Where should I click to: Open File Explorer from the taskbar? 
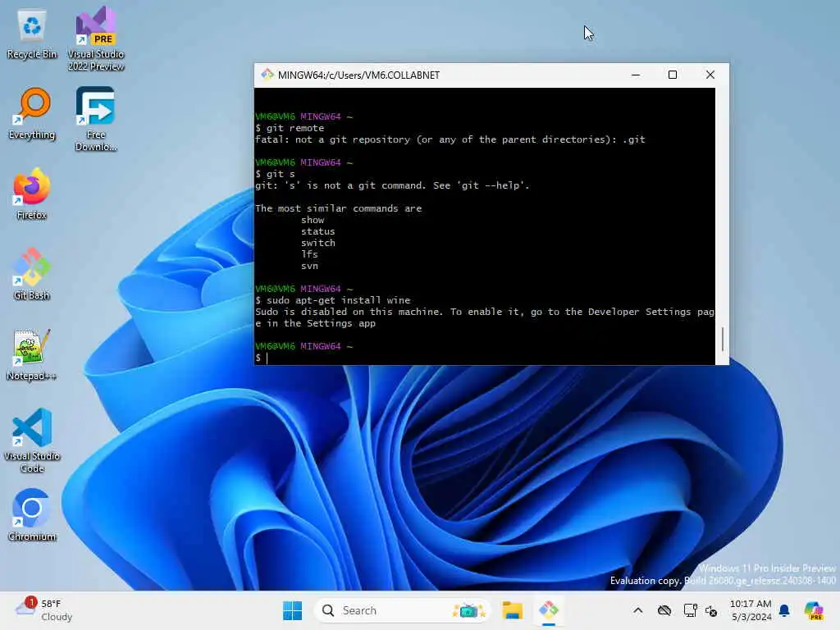pos(512,610)
